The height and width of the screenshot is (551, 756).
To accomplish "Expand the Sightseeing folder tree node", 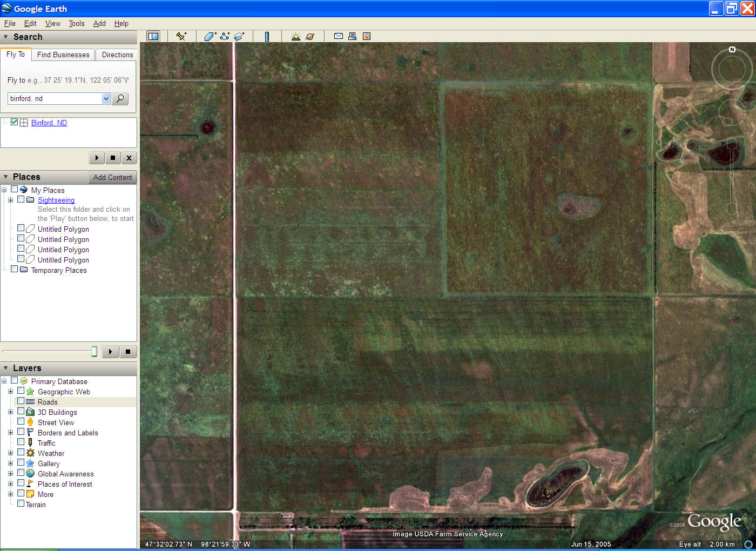I will (10, 200).
